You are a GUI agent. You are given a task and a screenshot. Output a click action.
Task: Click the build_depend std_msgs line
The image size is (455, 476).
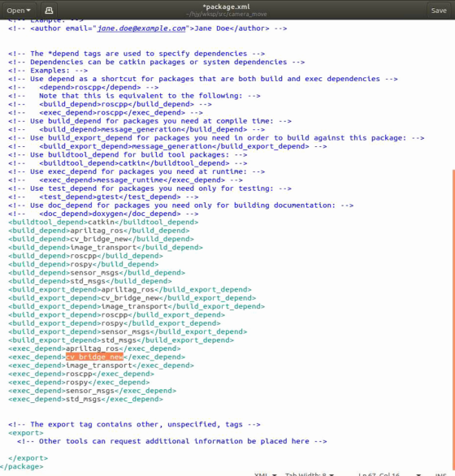coord(90,281)
